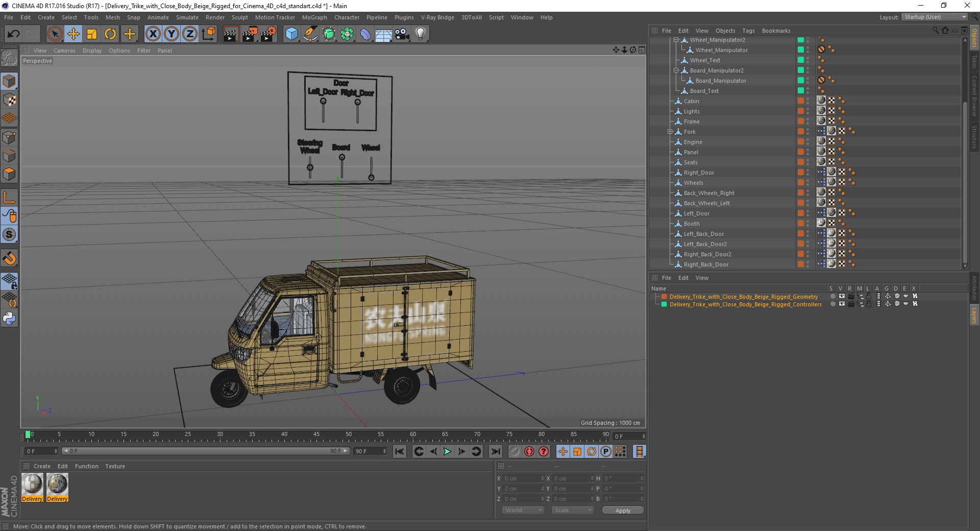980x531 pixels.
Task: Click Geometry layer orange color swatch
Action: pyautogui.click(x=664, y=297)
